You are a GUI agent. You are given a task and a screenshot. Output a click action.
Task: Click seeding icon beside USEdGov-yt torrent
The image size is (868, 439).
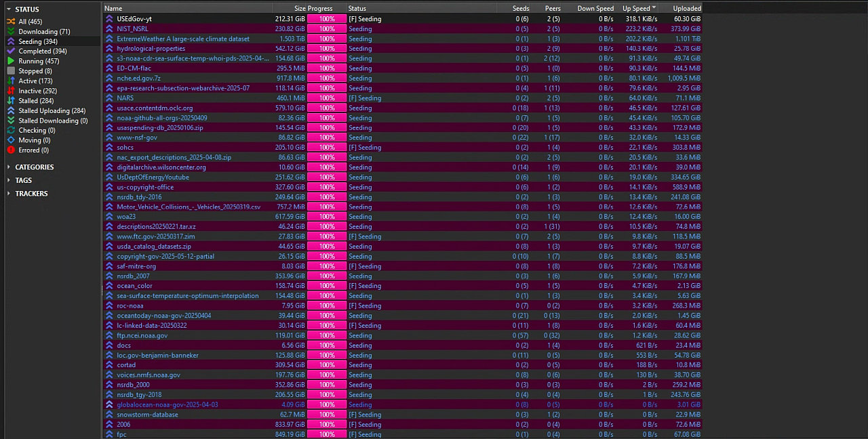pos(109,19)
